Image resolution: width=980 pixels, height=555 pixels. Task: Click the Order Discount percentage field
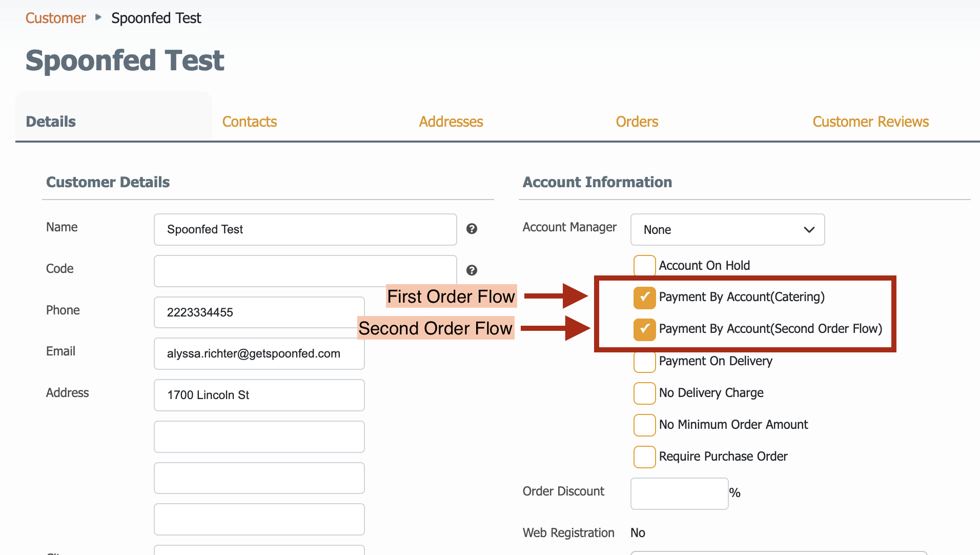[679, 493]
